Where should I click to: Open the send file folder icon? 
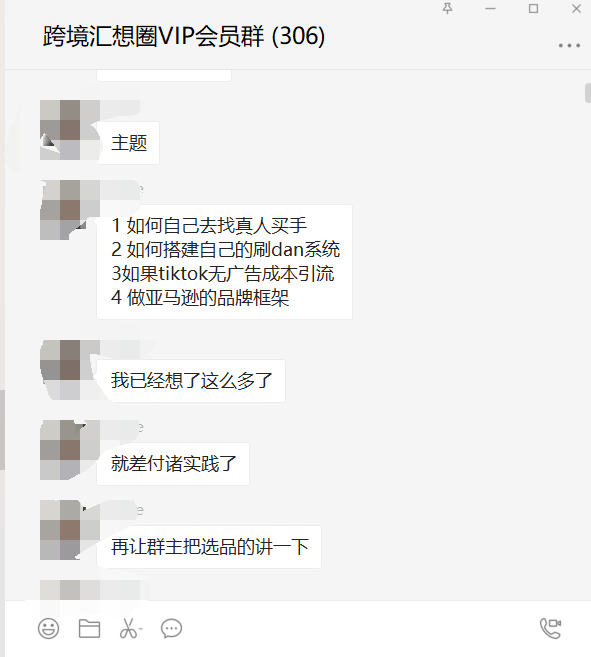(89, 629)
